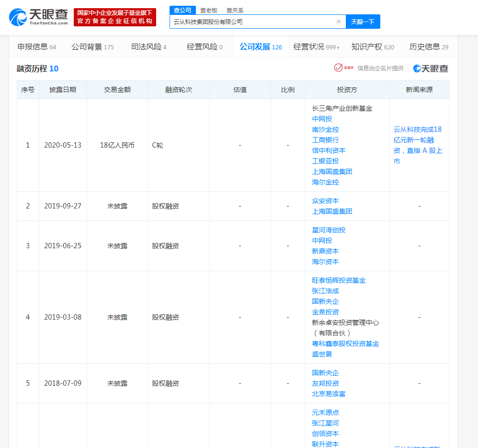Image resolution: width=478 pixels, height=448 pixels.
Task: Open 上海国盛集团 link in the 2019-09-27 row
Action: click(332, 211)
